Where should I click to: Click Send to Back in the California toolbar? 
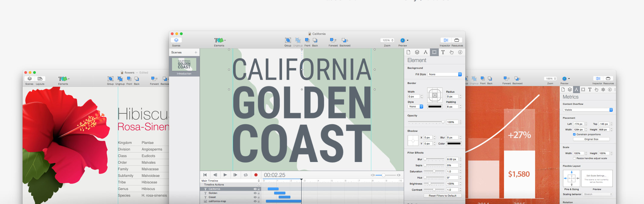click(315, 40)
